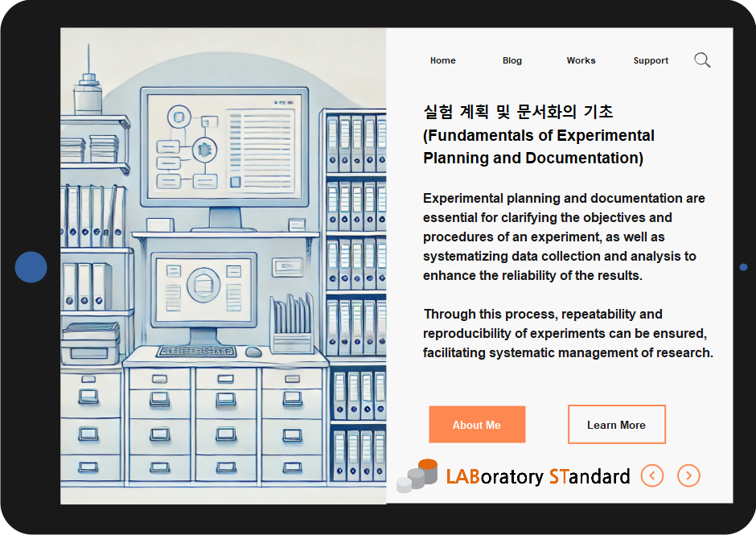Click the search magnifier icon

pos(702,60)
